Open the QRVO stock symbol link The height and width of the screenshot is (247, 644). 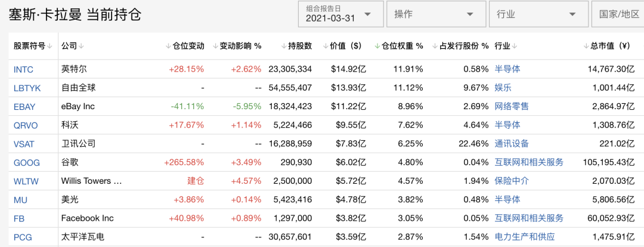pyautogui.click(x=26, y=125)
